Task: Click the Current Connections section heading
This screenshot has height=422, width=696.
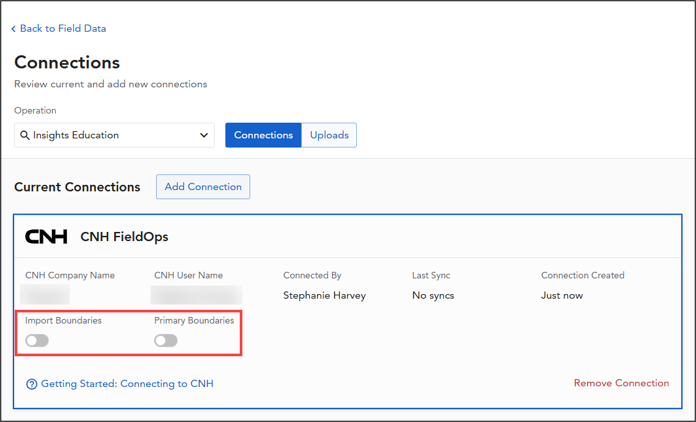Action: point(77,187)
